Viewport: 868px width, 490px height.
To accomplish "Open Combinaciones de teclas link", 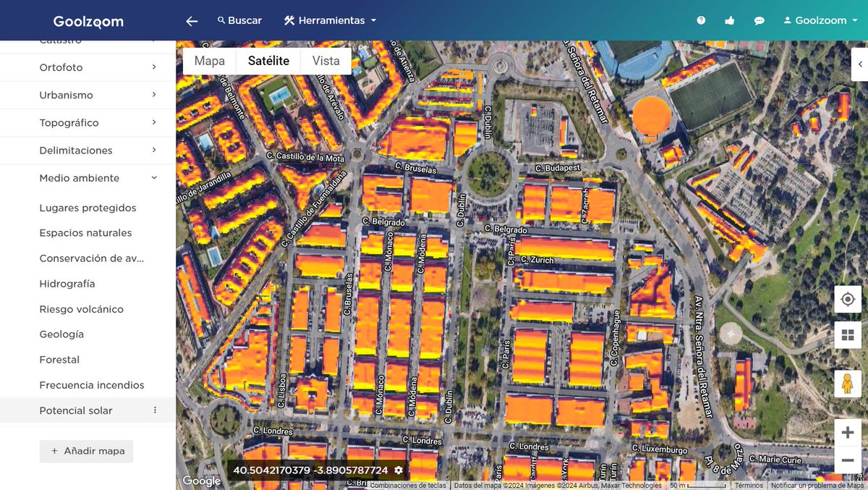I will tap(408, 486).
